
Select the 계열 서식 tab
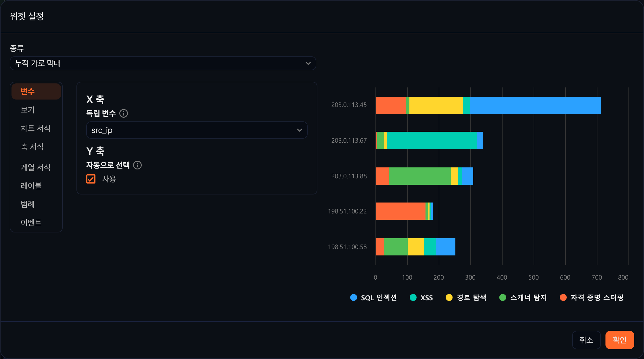click(x=36, y=167)
